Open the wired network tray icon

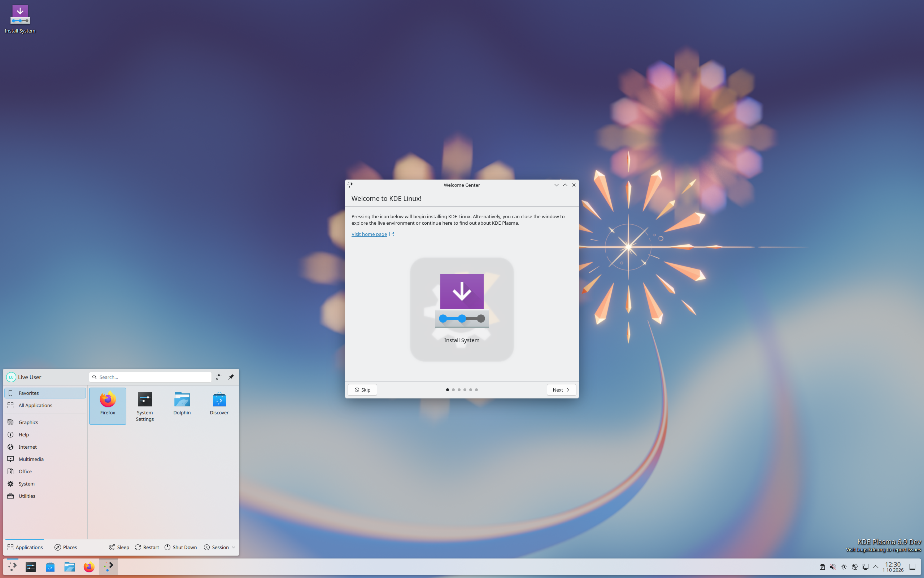pos(865,567)
